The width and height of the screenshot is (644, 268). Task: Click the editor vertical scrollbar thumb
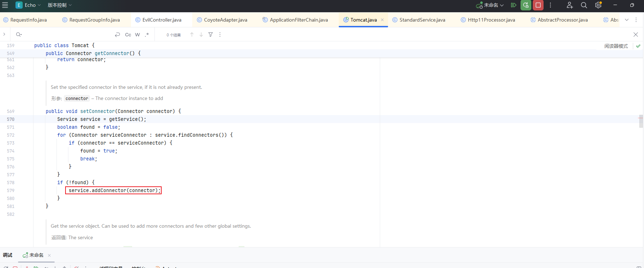pyautogui.click(x=641, y=122)
